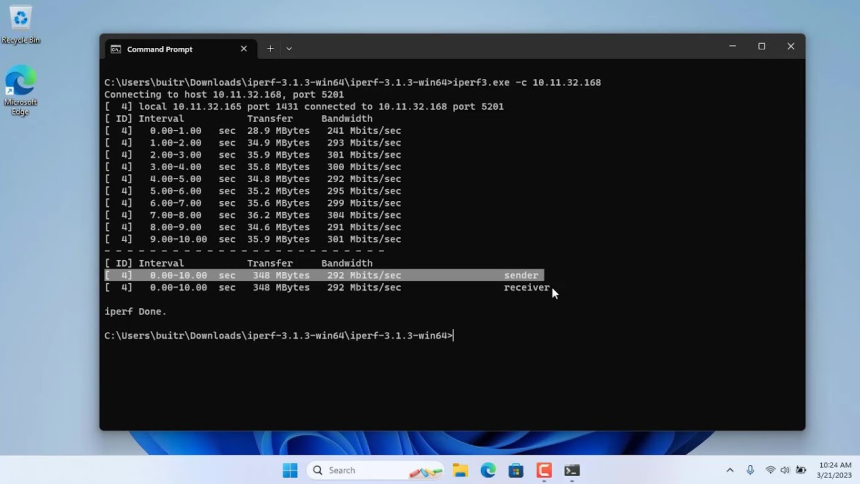Click the Windows Start button
This screenshot has width=860, height=484.
290,470
